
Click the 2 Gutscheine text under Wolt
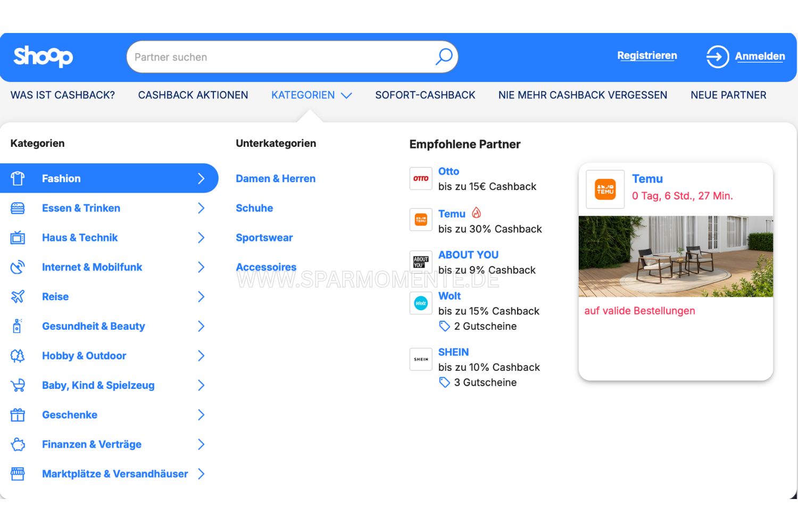(485, 326)
